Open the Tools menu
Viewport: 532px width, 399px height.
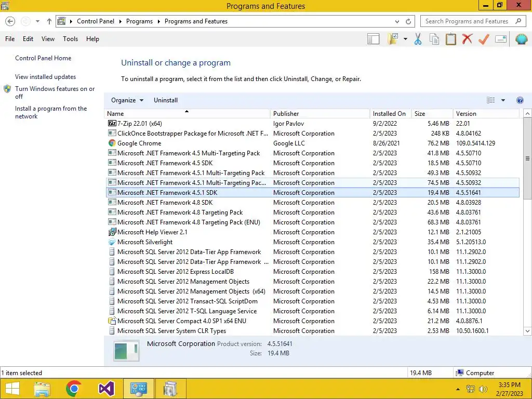pyautogui.click(x=70, y=39)
